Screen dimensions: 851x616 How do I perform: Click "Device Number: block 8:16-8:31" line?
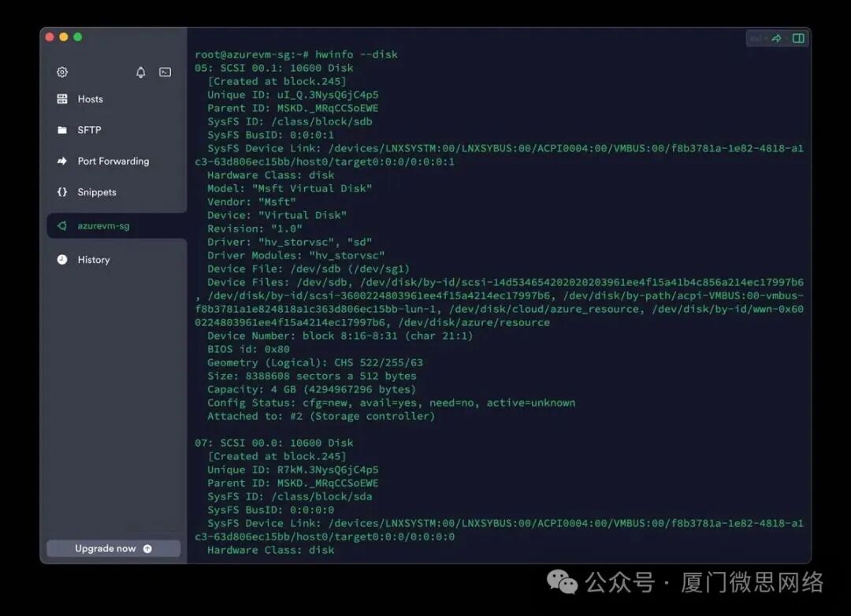point(340,336)
